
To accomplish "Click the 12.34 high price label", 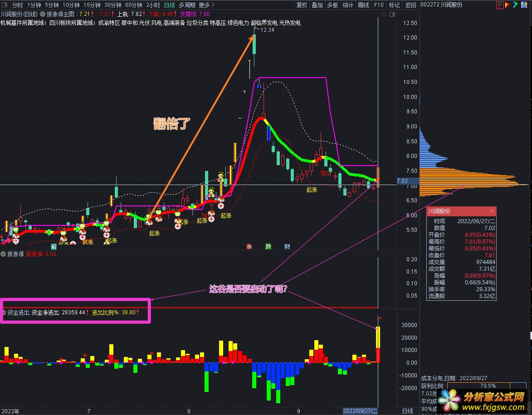I will pos(267,30).
